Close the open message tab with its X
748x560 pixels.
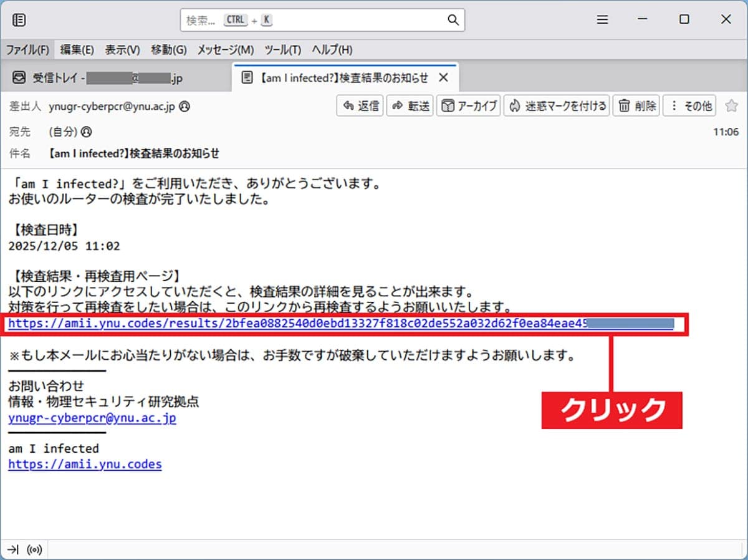[443, 77]
